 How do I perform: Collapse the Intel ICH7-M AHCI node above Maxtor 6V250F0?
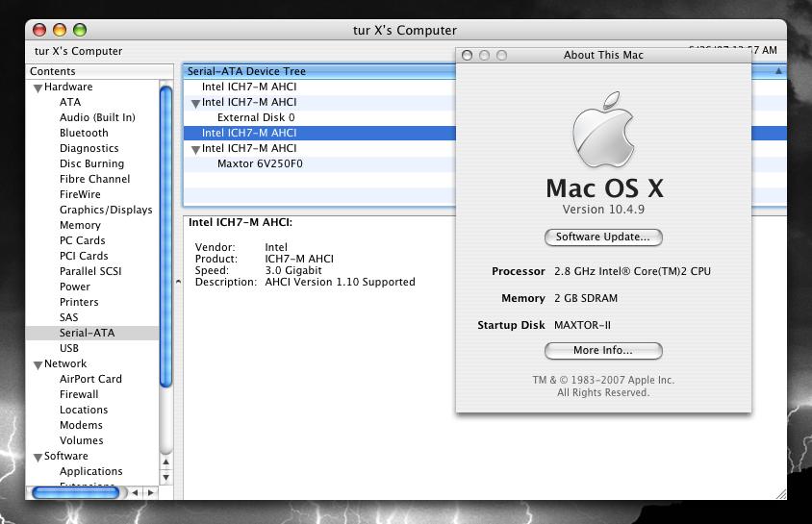point(195,150)
